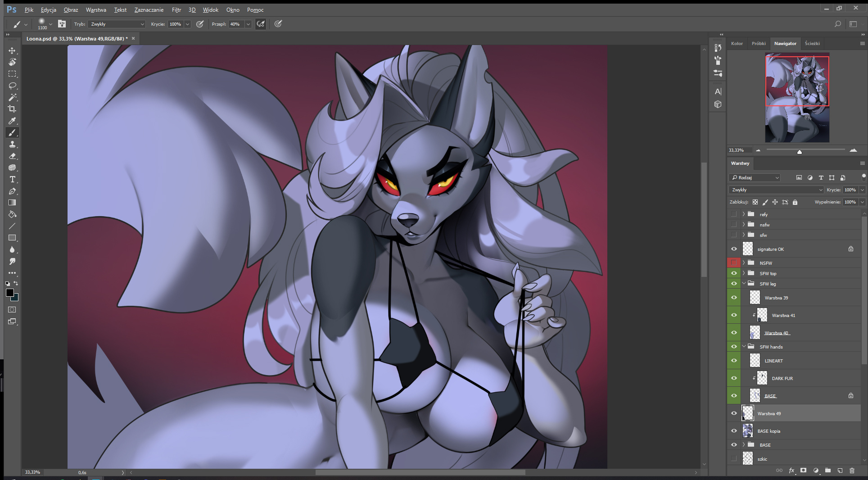Select the Eraser tool

click(12, 156)
